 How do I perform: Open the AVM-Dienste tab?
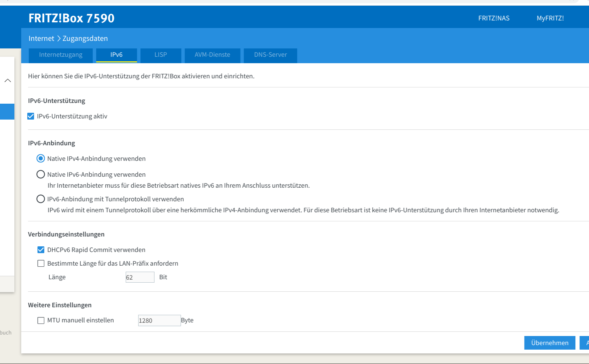(x=212, y=55)
